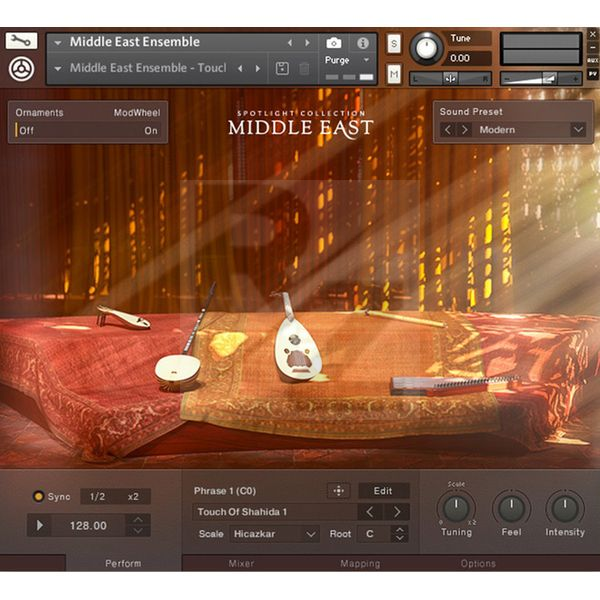The image size is (600, 600).
Task: Save the current snapshot
Action: (x=282, y=69)
